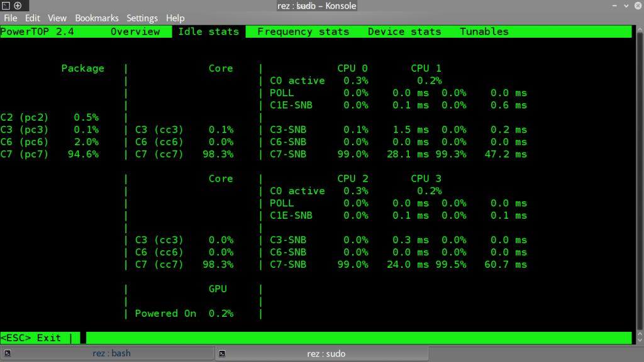Close the Konsole window
The height and width of the screenshot is (362, 644).
click(x=636, y=6)
